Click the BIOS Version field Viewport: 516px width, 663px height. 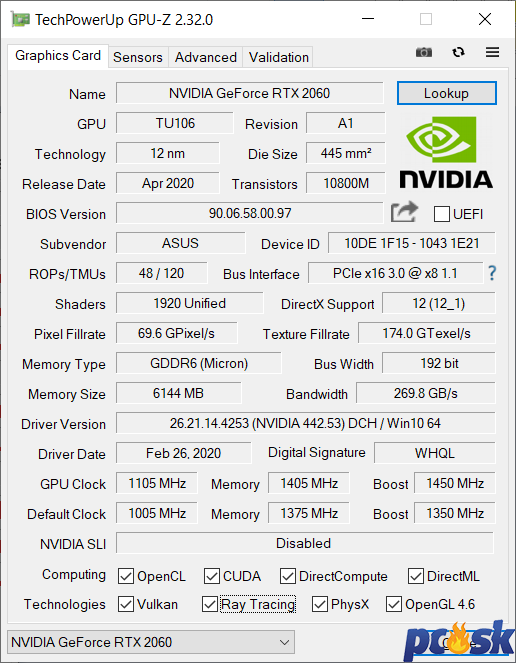pos(250,213)
